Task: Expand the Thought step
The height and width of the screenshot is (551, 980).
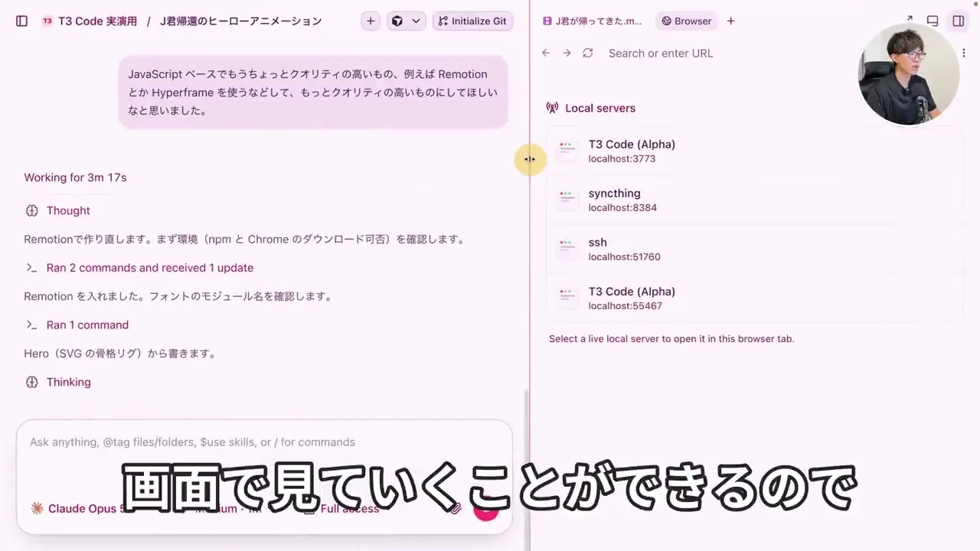Action: click(68, 210)
